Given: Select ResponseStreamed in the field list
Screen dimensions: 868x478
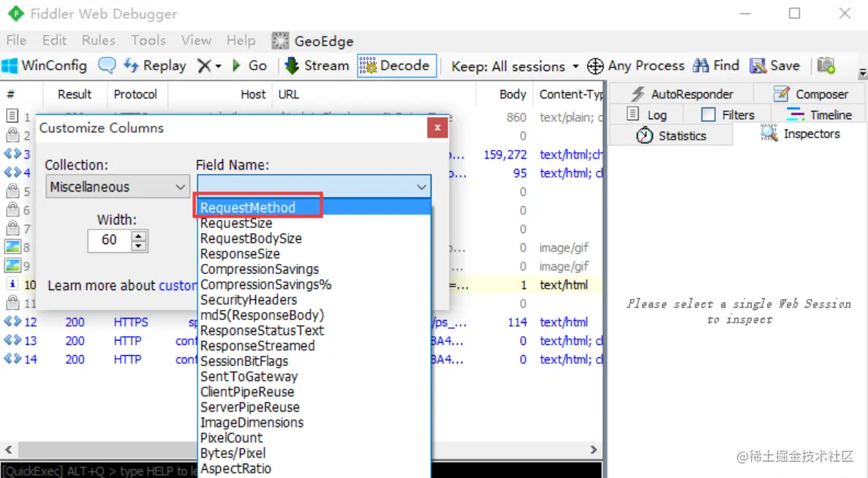Looking at the screenshot, I should pos(314,346).
